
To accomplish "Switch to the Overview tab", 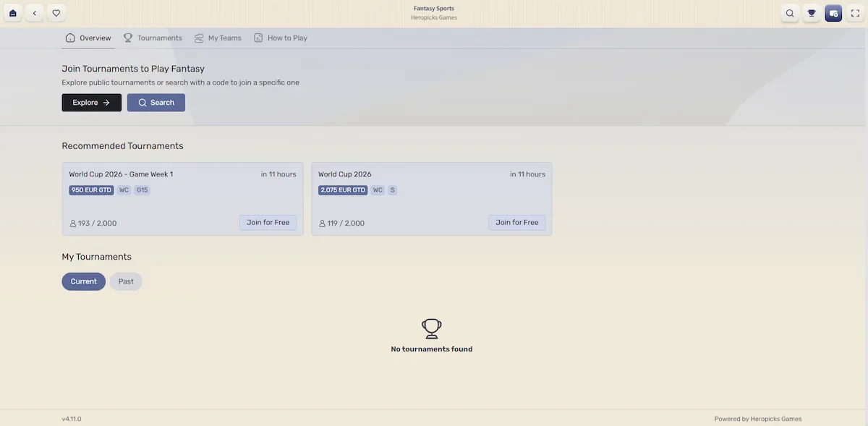I will click(x=88, y=38).
